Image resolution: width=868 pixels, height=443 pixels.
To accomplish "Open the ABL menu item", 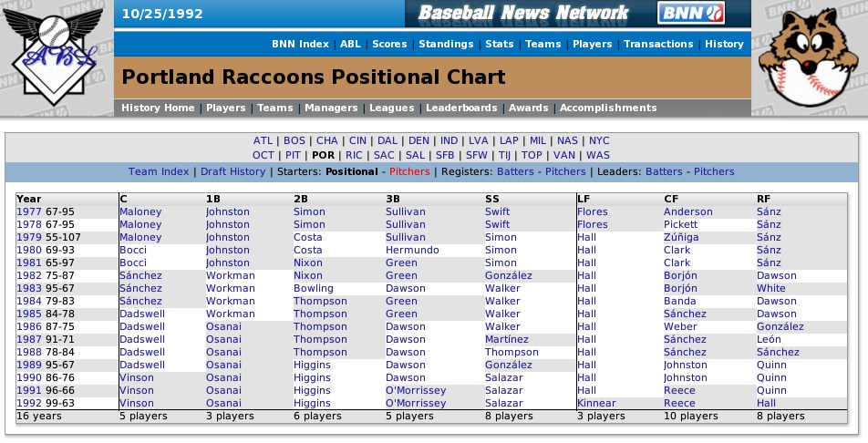I will (350, 45).
